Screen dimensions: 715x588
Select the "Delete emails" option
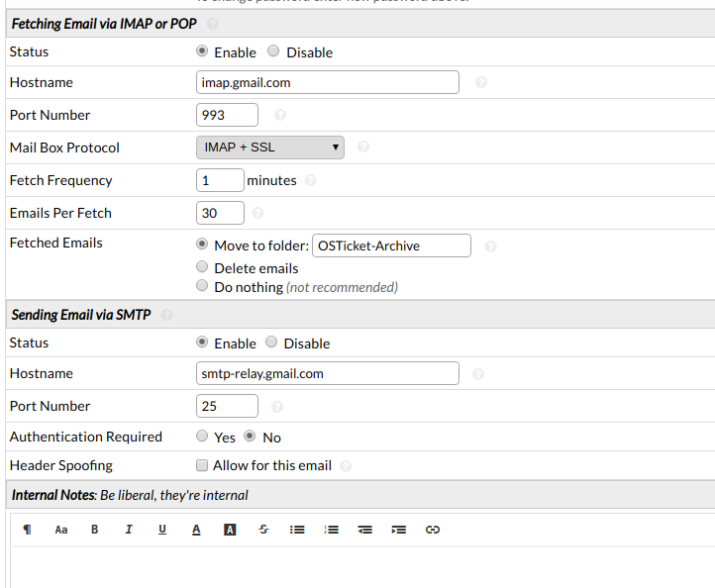tap(203, 267)
